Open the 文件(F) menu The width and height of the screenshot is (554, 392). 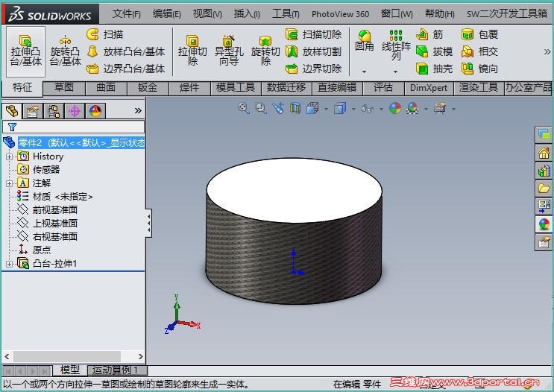click(x=126, y=14)
